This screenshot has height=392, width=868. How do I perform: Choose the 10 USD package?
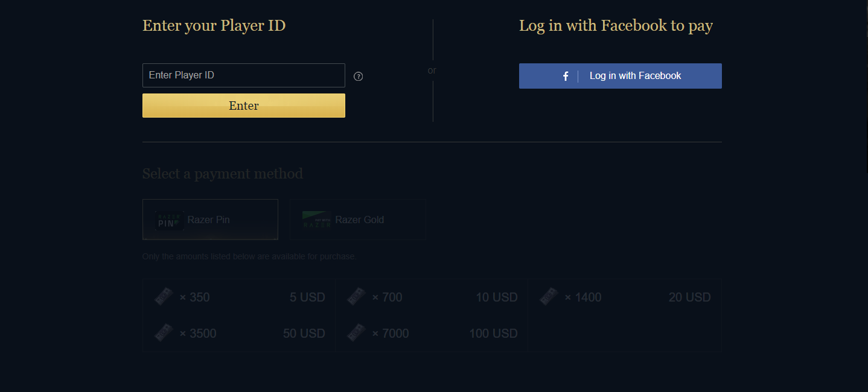point(432,297)
